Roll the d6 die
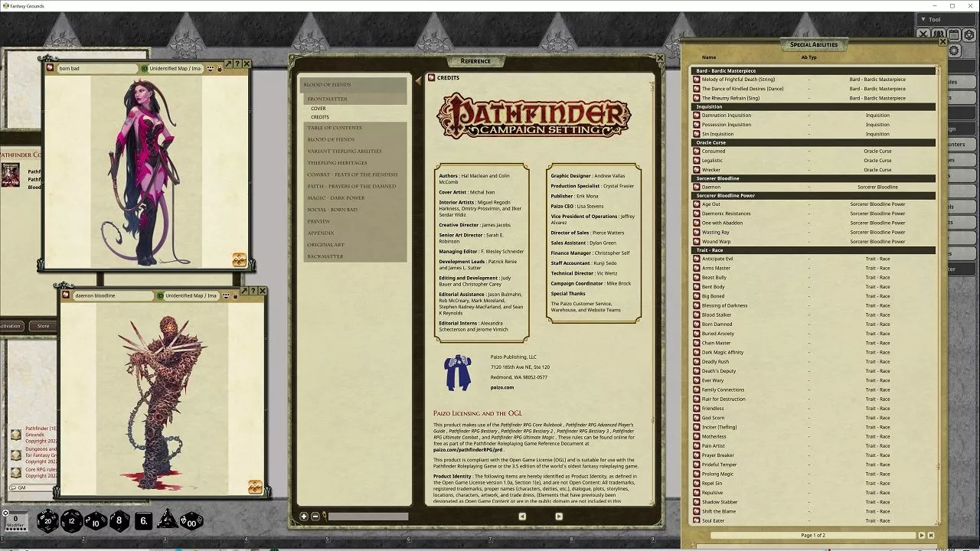Screen dimensions: 980x551 coord(143,521)
